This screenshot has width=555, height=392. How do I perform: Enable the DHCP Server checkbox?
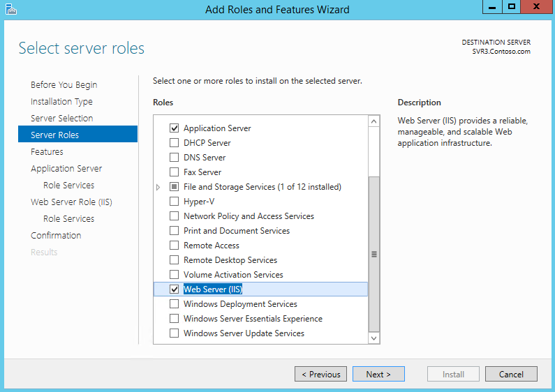174,143
